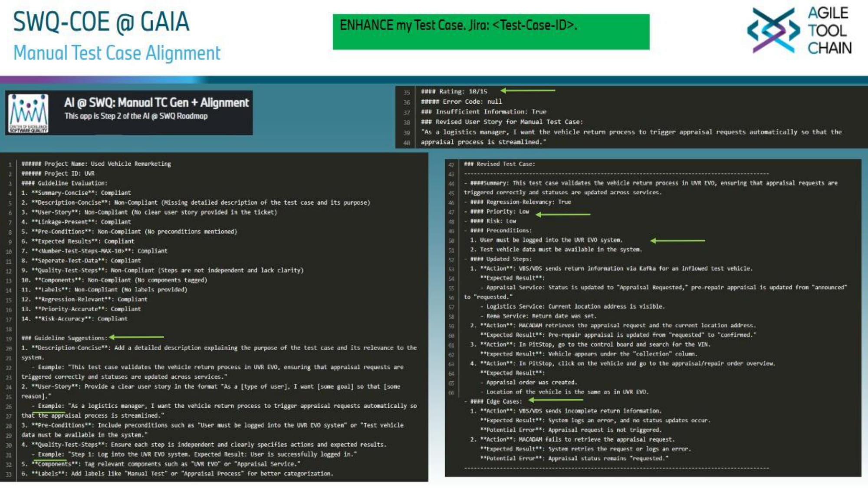Click the AGILE TOOL CHAIN text
This screenshot has width=868, height=488.
click(x=829, y=30)
